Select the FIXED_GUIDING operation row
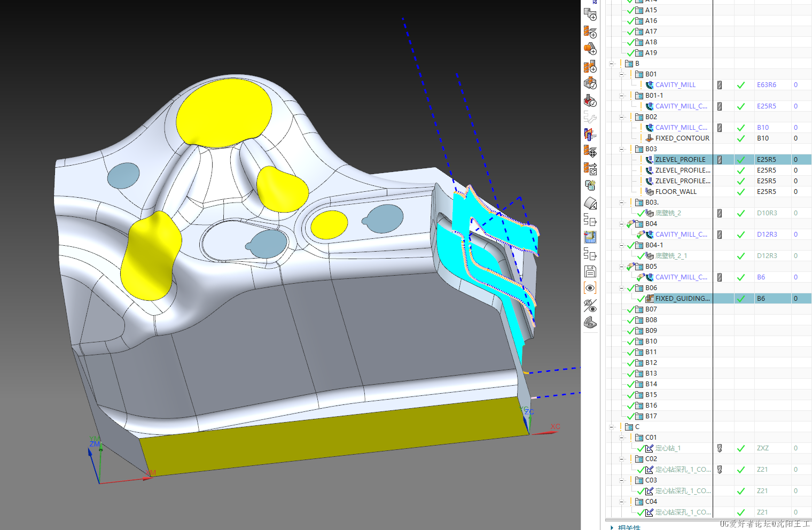The height and width of the screenshot is (530, 812). [683, 299]
